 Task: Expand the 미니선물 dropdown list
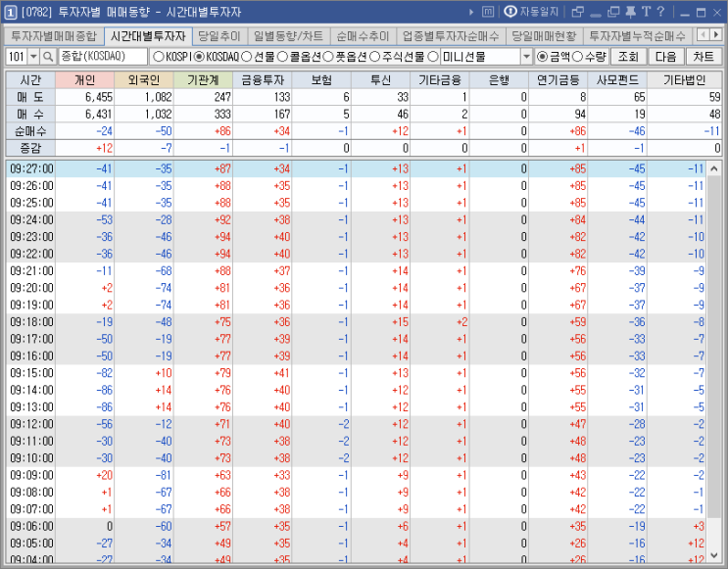526,57
